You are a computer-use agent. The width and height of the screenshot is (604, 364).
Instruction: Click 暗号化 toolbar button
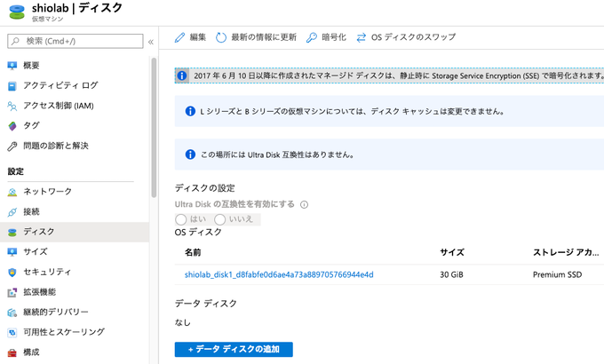click(x=326, y=37)
